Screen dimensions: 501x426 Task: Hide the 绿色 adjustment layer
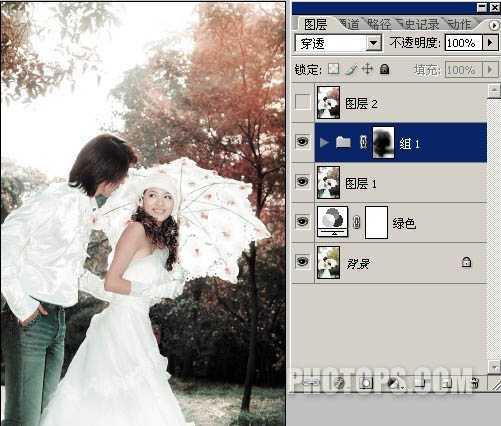pos(303,222)
